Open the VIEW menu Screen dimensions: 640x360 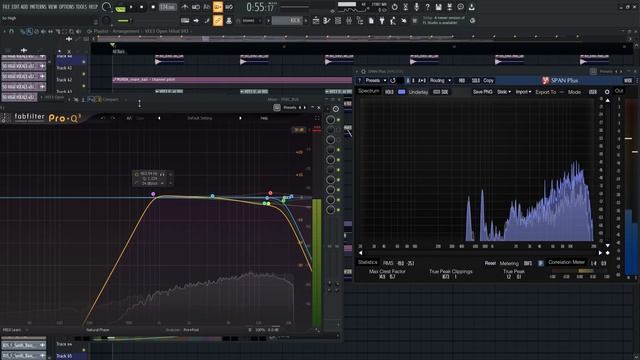pyautogui.click(x=53, y=7)
